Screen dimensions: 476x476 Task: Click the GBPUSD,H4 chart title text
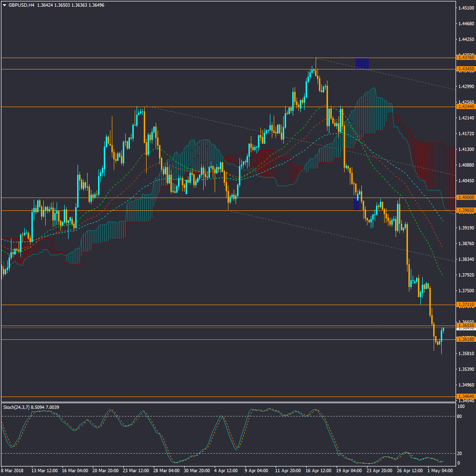pos(21,5)
